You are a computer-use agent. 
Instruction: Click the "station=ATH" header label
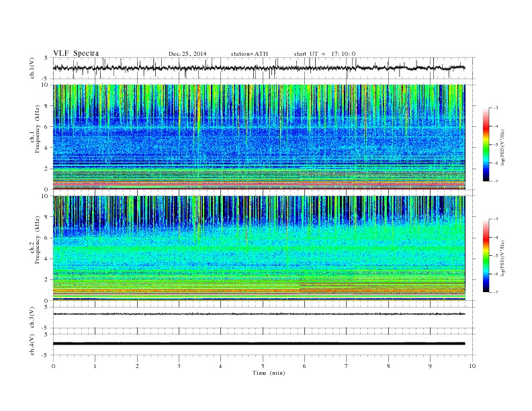point(249,54)
